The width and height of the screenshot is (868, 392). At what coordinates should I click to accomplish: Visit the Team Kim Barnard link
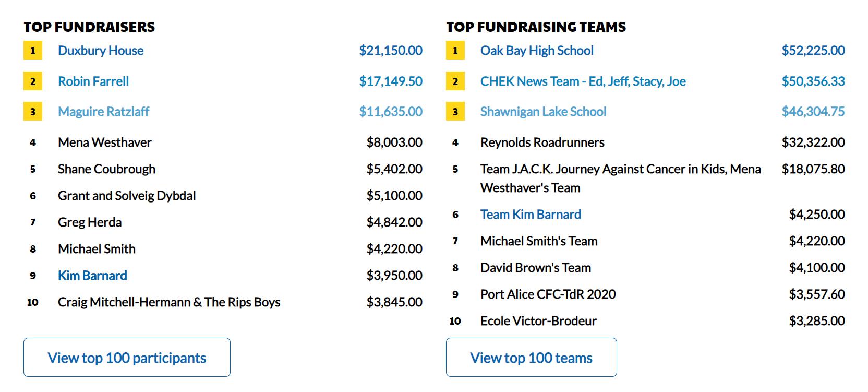point(531,215)
